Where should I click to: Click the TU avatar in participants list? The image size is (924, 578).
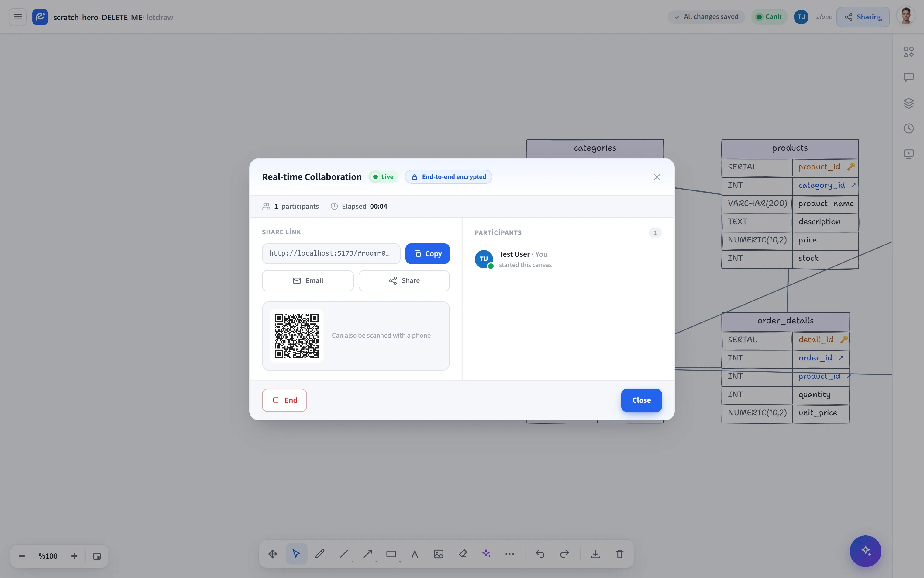click(484, 259)
